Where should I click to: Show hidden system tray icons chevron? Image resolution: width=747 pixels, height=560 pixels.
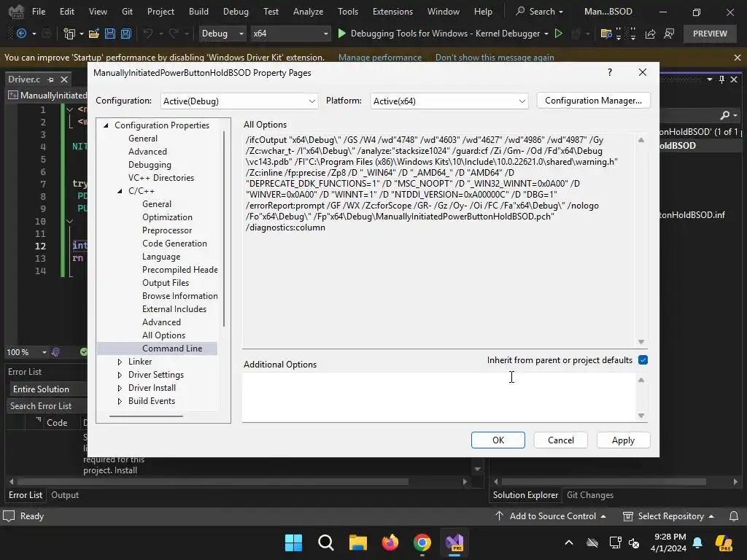569,542
